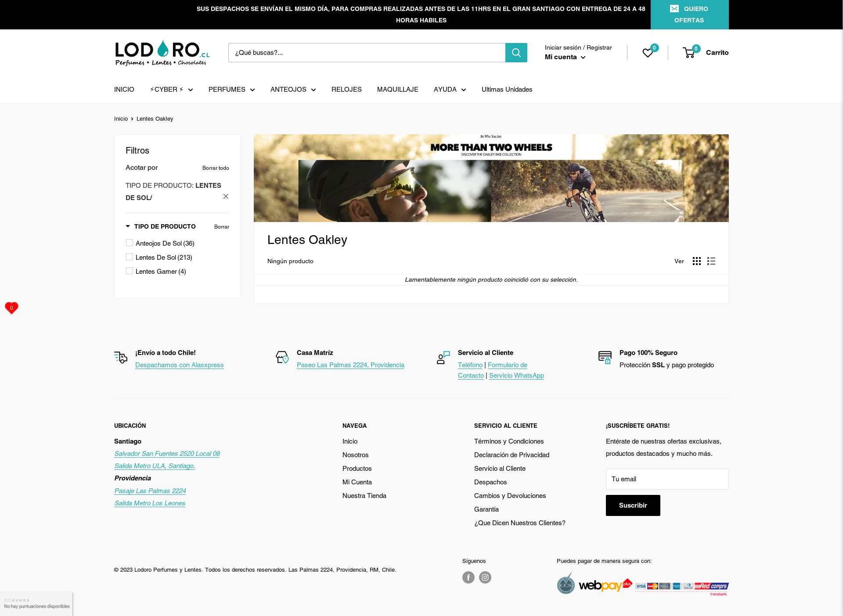Go to the Inicio navigation item
843x616 pixels.
coord(124,90)
